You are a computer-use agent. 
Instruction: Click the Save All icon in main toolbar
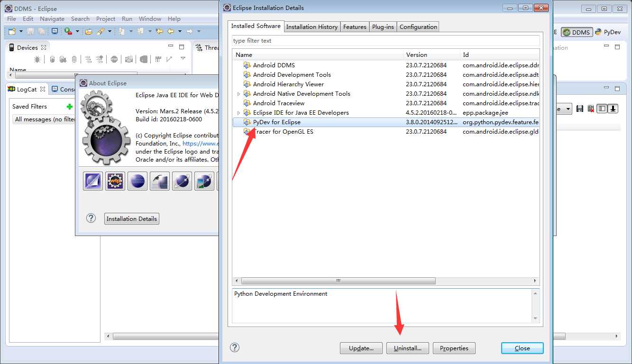click(42, 31)
